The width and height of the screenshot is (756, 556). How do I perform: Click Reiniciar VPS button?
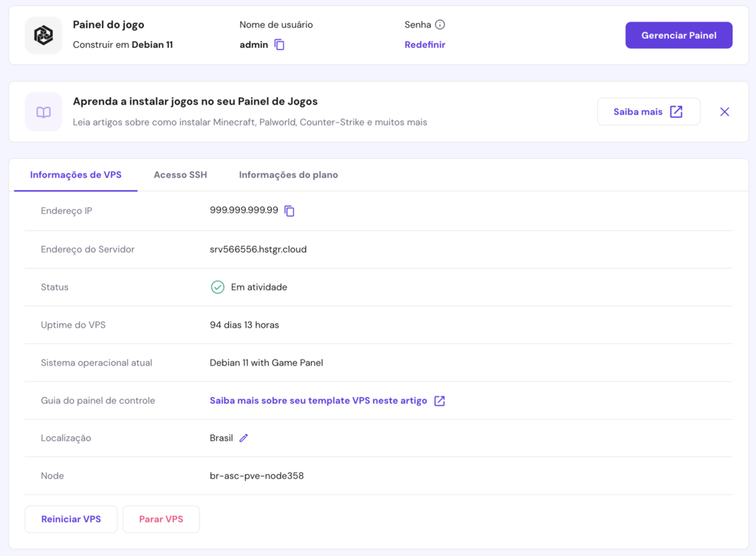pos(71,519)
